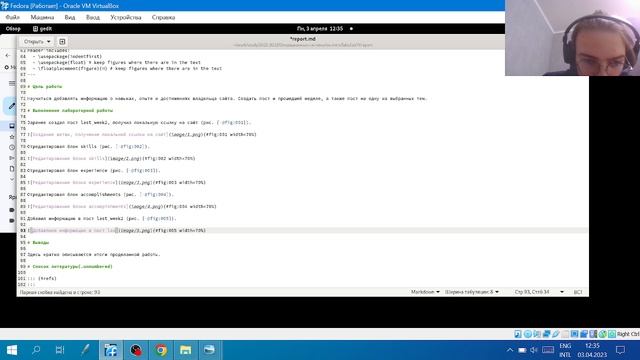Click the status message about brace on line 93

click(x=60, y=292)
